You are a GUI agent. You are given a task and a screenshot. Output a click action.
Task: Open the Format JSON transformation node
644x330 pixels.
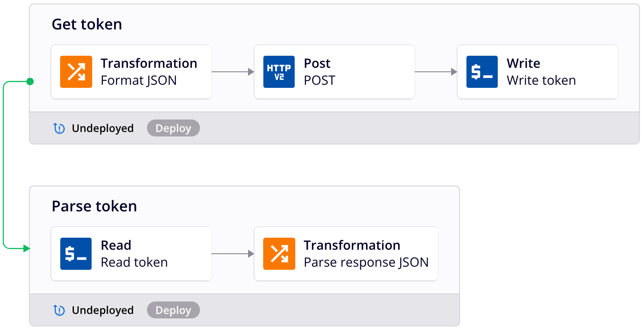[131, 72]
